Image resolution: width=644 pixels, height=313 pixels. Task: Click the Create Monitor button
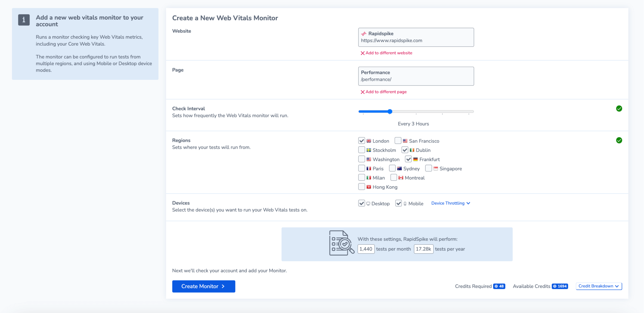coord(203,286)
